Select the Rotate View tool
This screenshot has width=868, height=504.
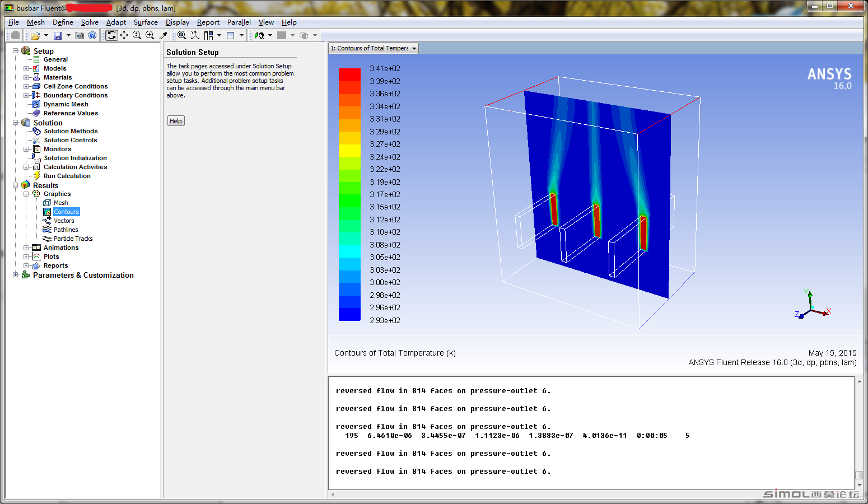coord(111,35)
